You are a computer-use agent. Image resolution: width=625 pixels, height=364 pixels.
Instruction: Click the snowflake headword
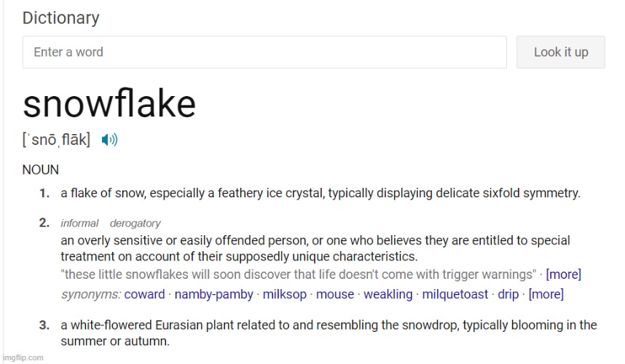pos(109,103)
